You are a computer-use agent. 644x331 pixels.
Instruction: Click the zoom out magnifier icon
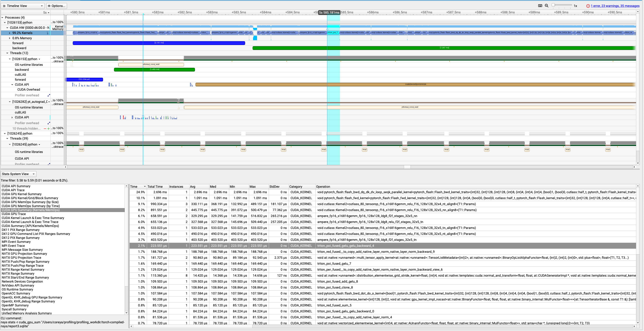point(546,6)
